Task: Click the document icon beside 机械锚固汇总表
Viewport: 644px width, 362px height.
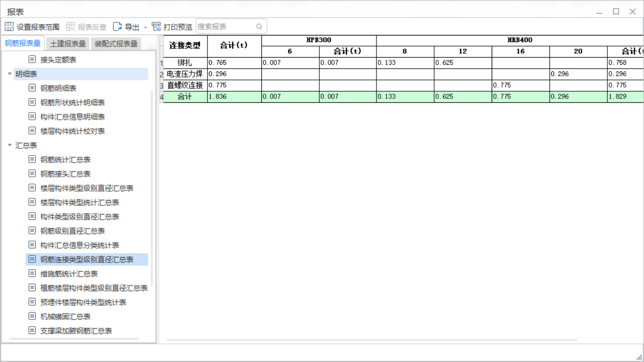Action: 32,316
